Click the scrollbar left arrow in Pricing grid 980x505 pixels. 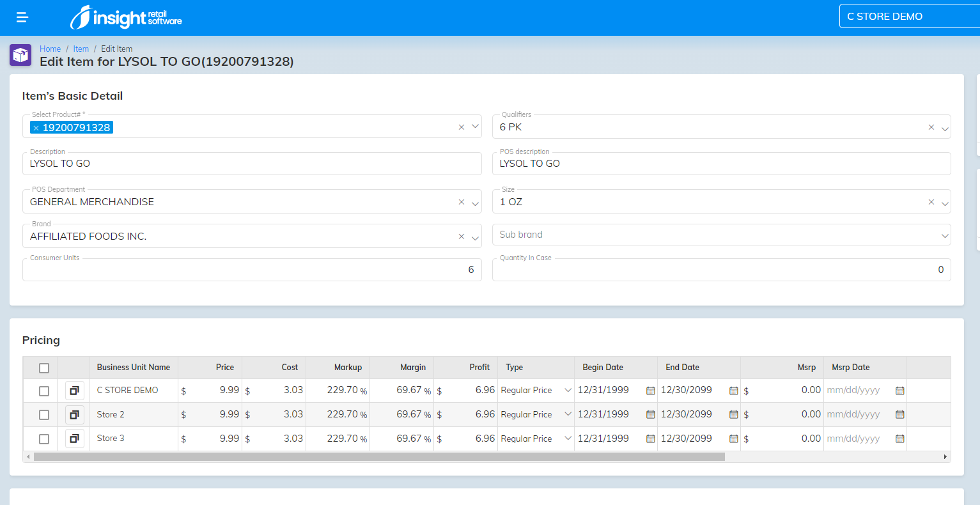click(x=27, y=457)
